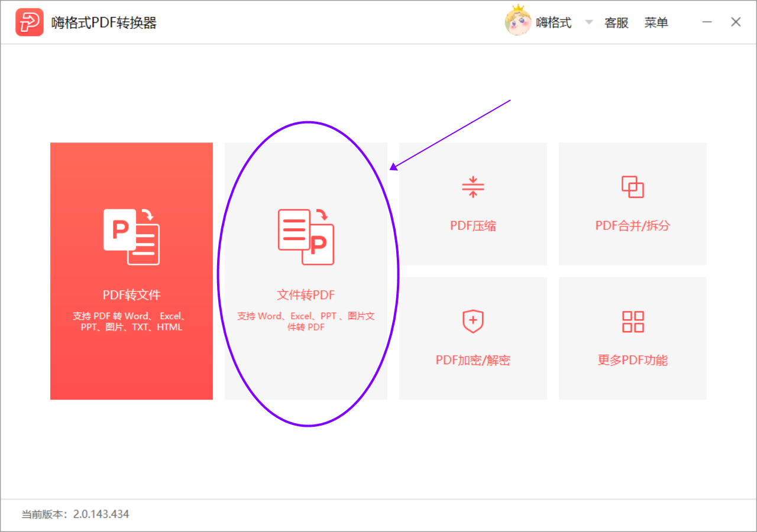Click the 嗨格式PDF转换器 app logo icon
This screenshot has height=532, width=757.
(30, 22)
